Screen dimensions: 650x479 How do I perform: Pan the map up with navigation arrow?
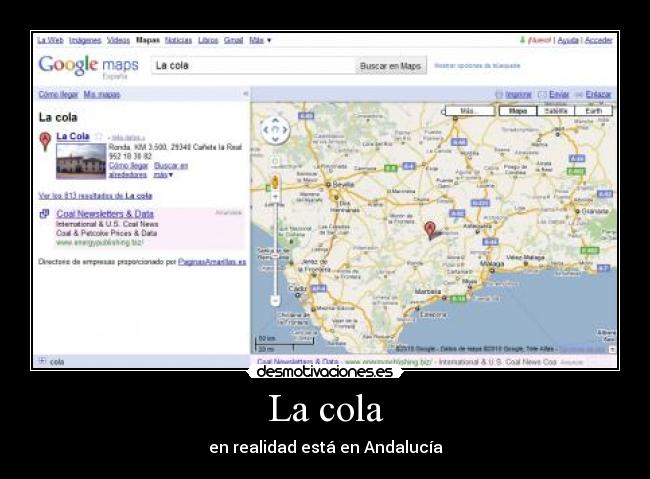coord(275,121)
